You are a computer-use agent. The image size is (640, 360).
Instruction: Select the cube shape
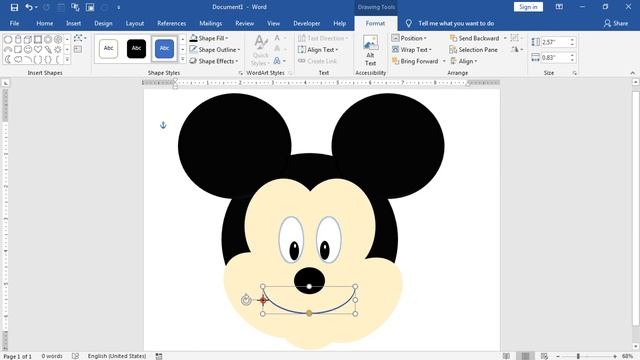click(x=28, y=40)
